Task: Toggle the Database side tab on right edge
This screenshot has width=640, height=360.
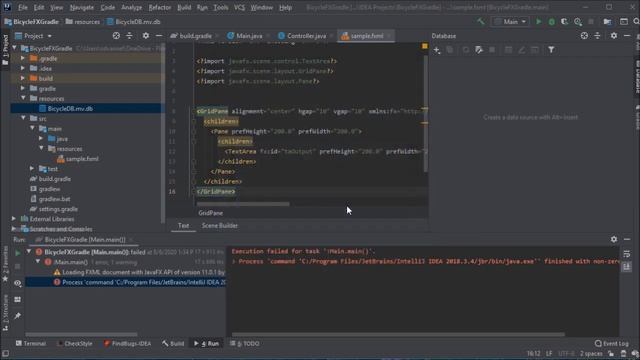Action: click(x=637, y=78)
